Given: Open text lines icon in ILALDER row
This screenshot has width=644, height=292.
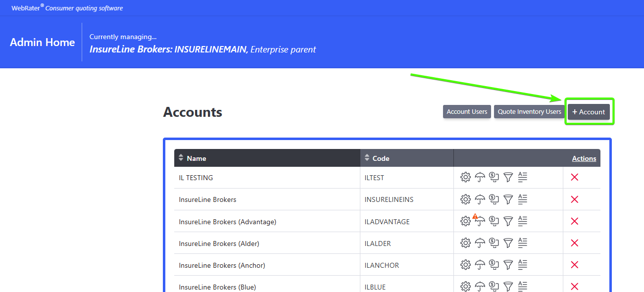Looking at the screenshot, I should point(522,242).
